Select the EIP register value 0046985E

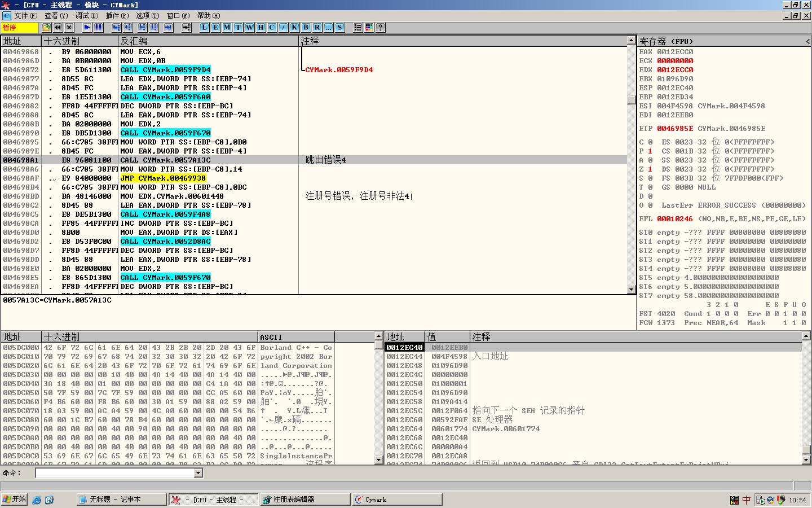675,128
